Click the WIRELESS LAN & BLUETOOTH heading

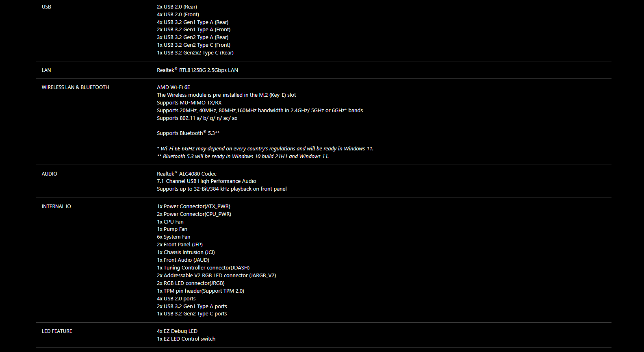(x=75, y=87)
